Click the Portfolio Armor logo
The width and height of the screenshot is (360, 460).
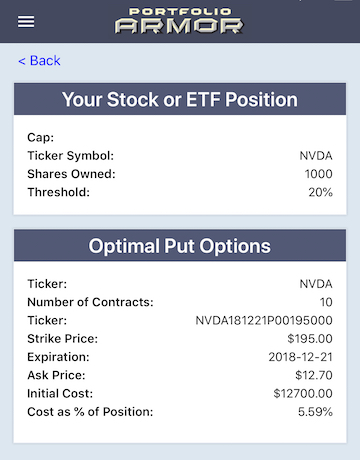tap(179, 21)
